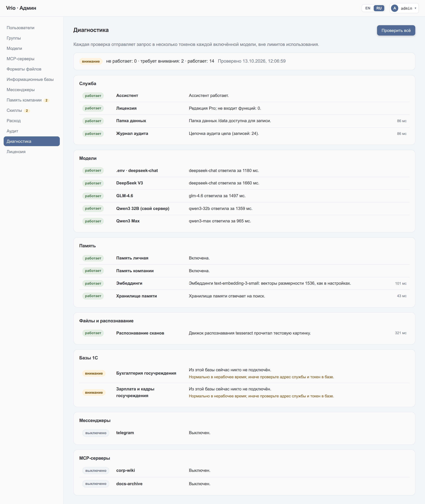Click внимание badge for Зарплата и кадры
Image resolution: width=425 pixels, height=504 pixels.
(x=94, y=393)
